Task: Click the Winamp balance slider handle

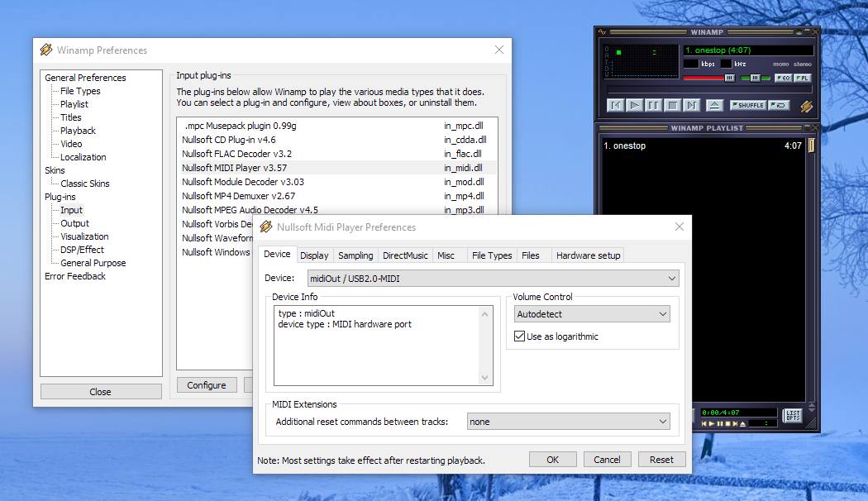Action: [755, 78]
